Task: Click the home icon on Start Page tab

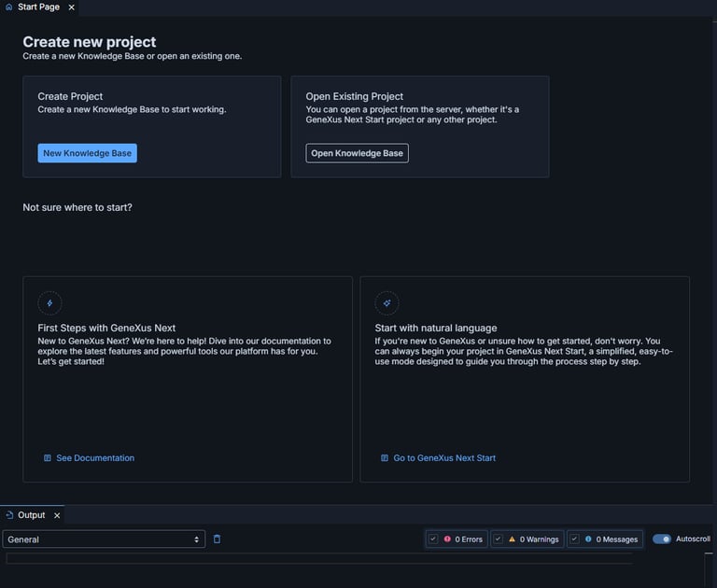Action: click(x=8, y=7)
